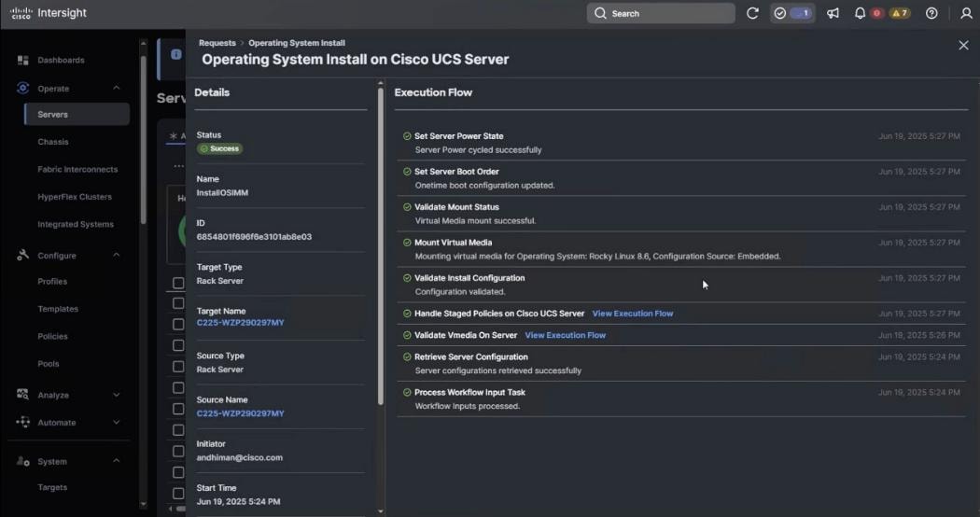This screenshot has height=517, width=980.
Task: Go to Policies in the sidebar
Action: click(52, 336)
